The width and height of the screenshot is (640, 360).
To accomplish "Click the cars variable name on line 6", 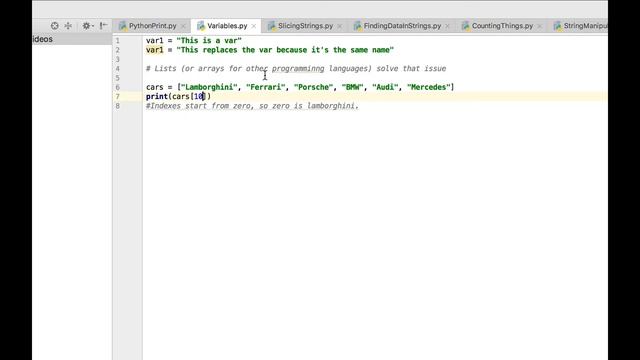I will click(x=154, y=87).
